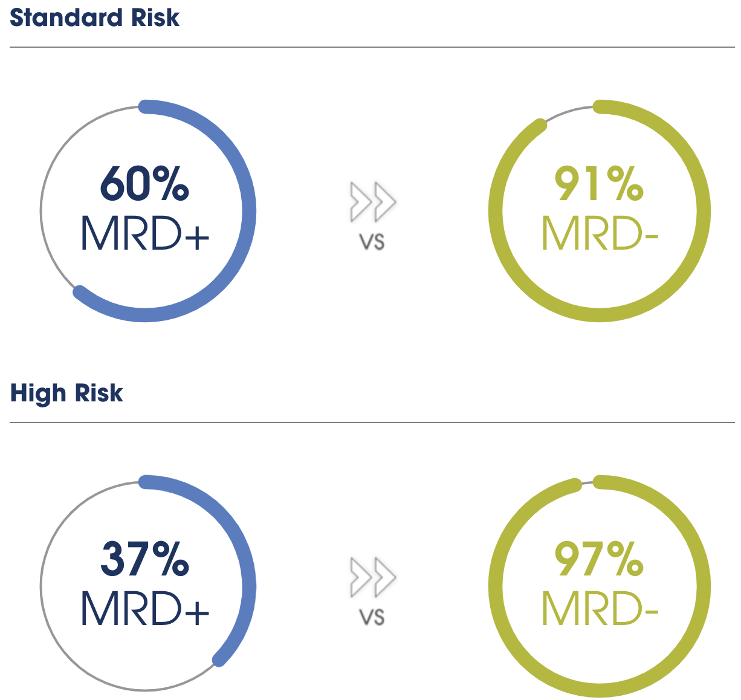
Task: Click the "vs" text in High Risk row
Action: pos(372,617)
